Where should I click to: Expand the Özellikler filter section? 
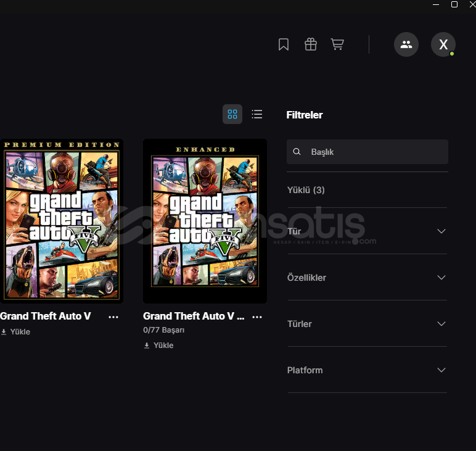point(441,278)
